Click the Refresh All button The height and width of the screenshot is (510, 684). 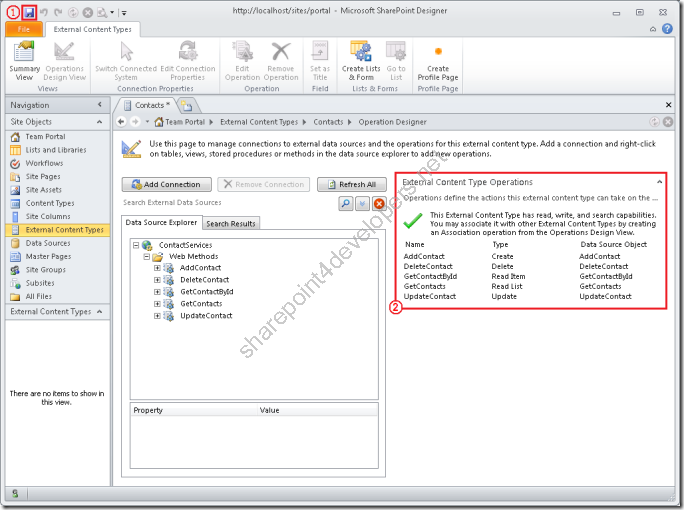click(352, 185)
